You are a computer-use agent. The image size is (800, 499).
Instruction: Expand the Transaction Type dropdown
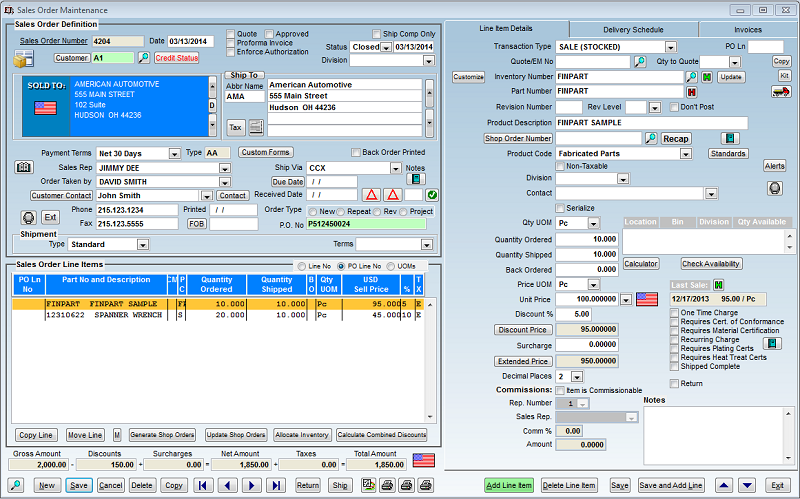click(670, 47)
